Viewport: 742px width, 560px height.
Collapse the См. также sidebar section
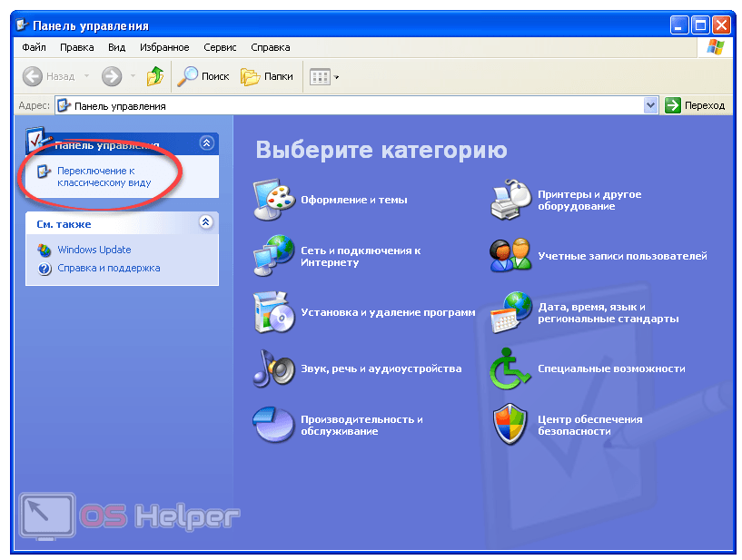click(x=206, y=223)
